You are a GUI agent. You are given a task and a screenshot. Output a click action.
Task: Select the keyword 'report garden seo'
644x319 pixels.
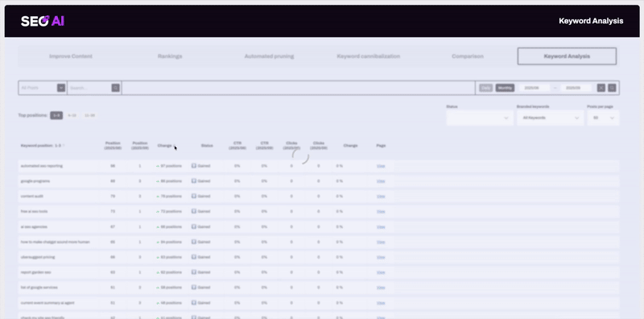coord(35,272)
